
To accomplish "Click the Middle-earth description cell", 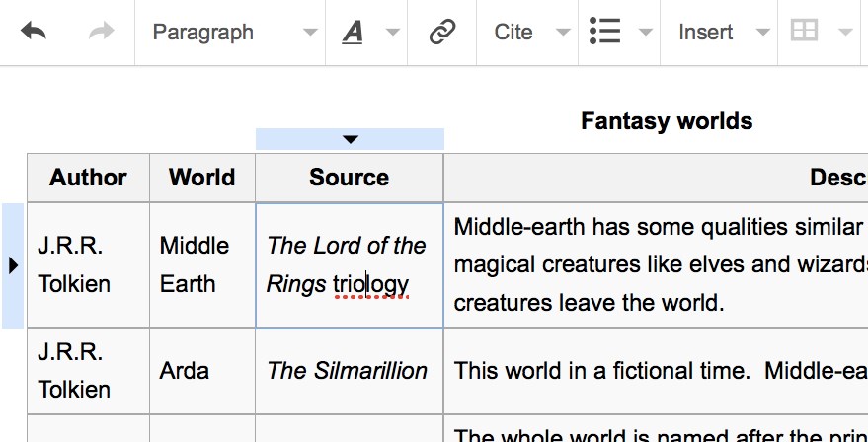I will [656, 265].
